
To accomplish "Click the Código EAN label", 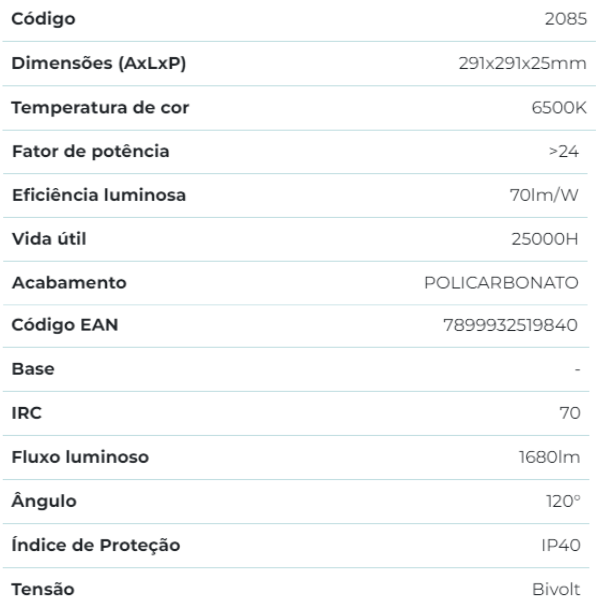I will tap(66, 326).
